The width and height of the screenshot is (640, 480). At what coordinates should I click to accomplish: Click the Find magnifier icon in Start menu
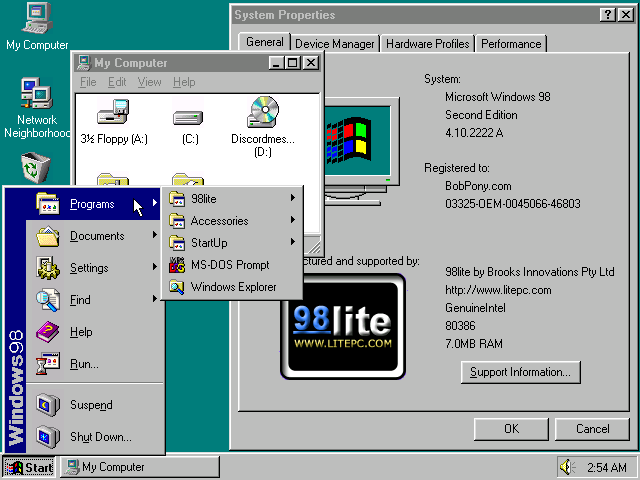click(48, 300)
